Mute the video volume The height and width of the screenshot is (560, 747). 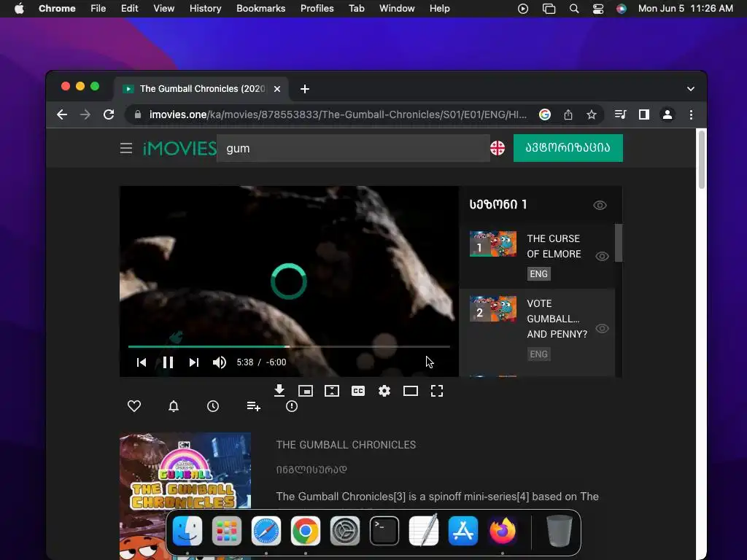click(x=219, y=362)
